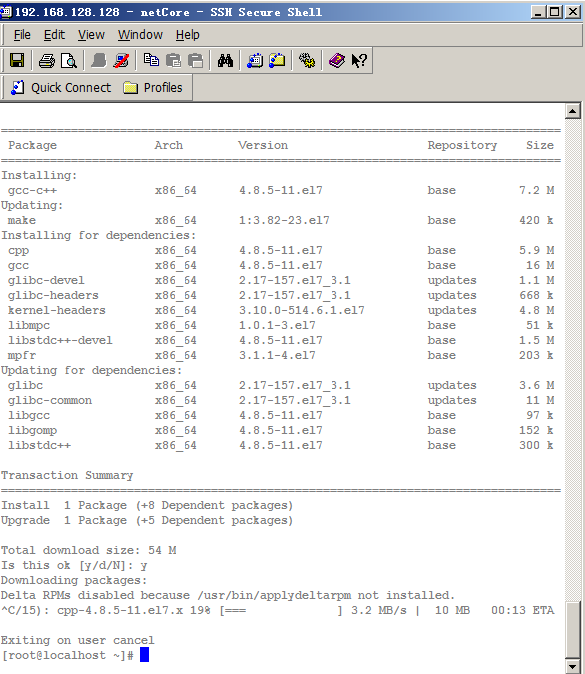Click the Save floppy disk icon

click(x=17, y=61)
